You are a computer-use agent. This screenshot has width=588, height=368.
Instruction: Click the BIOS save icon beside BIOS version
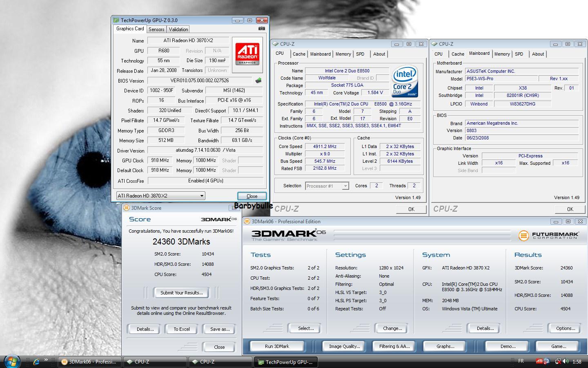pyautogui.click(x=258, y=81)
